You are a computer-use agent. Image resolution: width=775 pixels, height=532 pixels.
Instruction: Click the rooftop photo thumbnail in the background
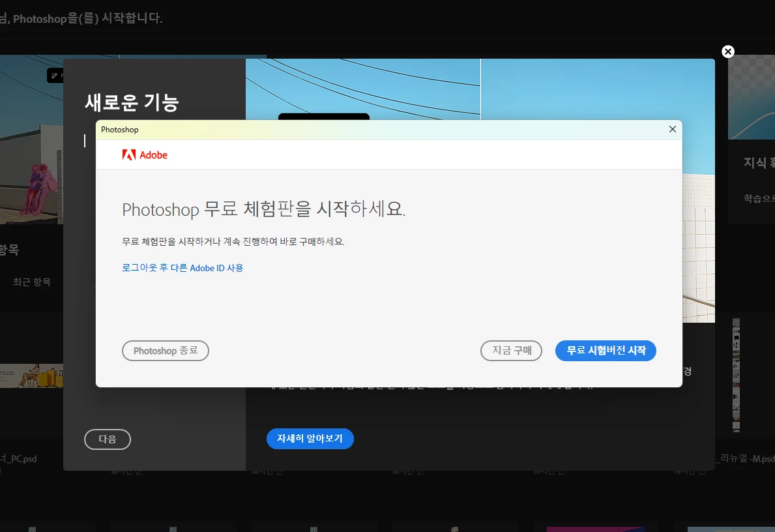32,140
